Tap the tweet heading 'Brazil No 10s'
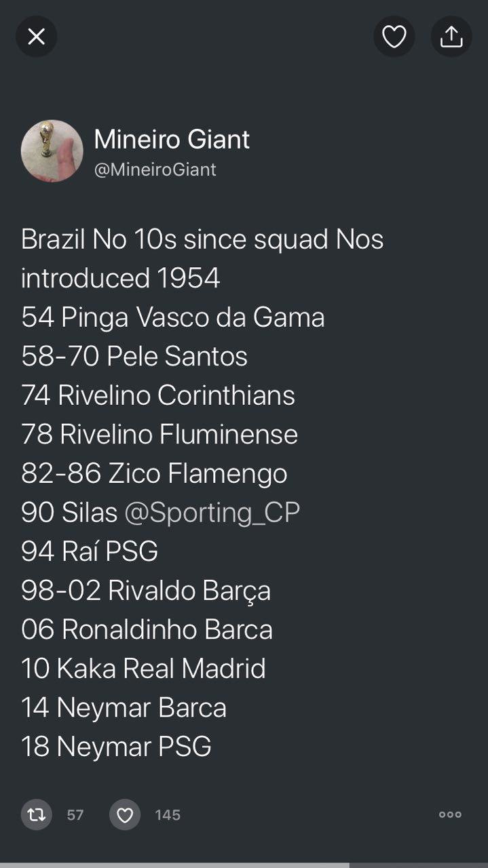This screenshot has width=488, height=868. pyautogui.click(x=202, y=239)
